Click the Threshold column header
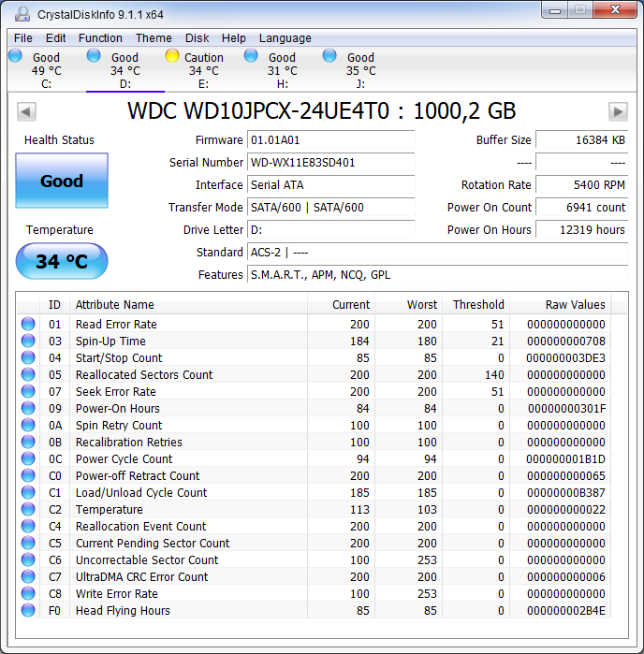This screenshot has height=654, width=644. [x=476, y=304]
